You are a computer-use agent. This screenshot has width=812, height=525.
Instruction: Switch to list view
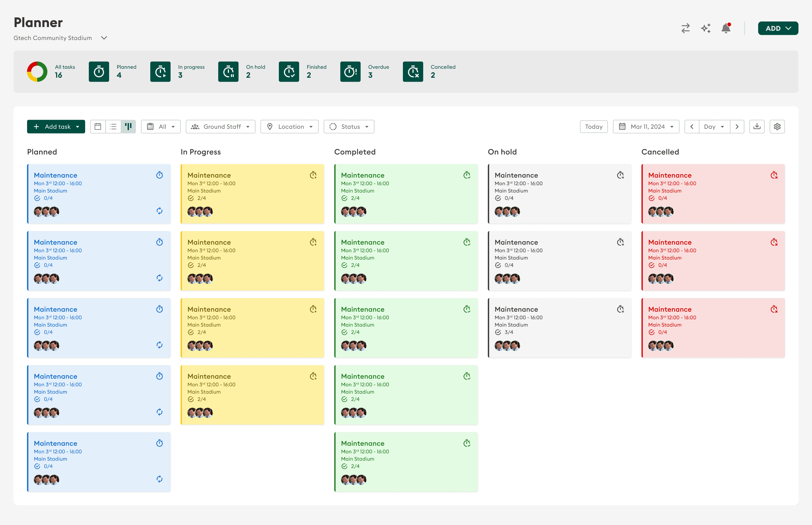tap(113, 126)
